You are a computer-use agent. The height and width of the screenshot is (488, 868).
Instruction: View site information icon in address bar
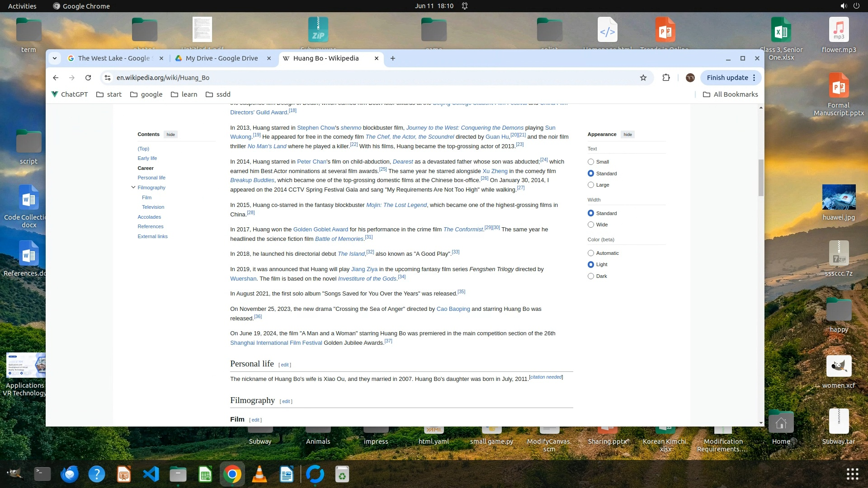pyautogui.click(x=108, y=78)
